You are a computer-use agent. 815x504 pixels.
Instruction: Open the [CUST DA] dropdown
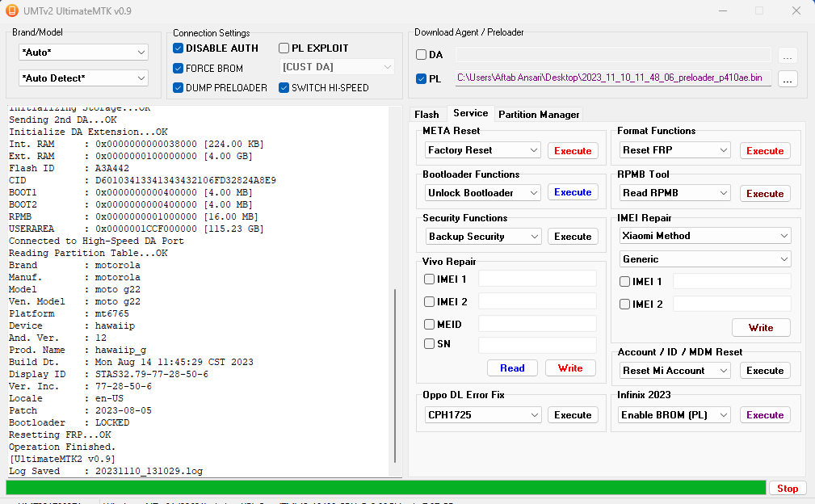coord(337,67)
